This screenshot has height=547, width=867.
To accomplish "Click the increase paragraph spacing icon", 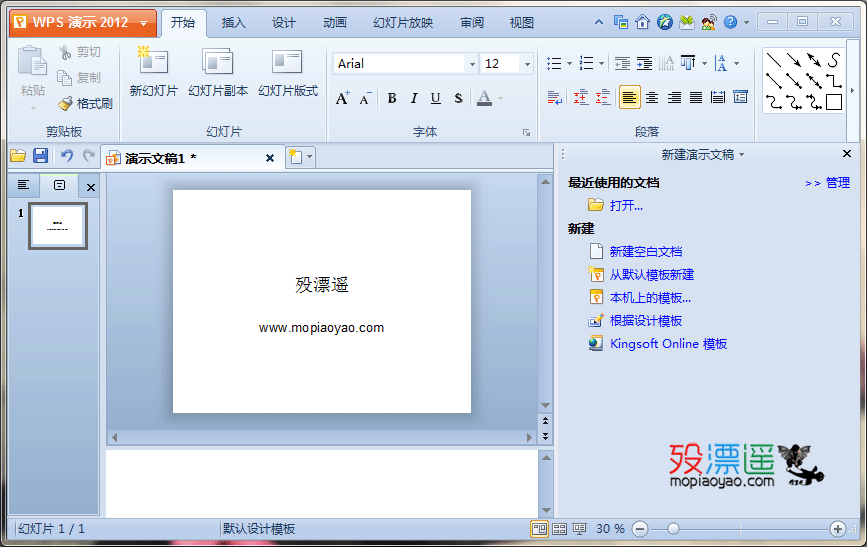I will (x=581, y=98).
